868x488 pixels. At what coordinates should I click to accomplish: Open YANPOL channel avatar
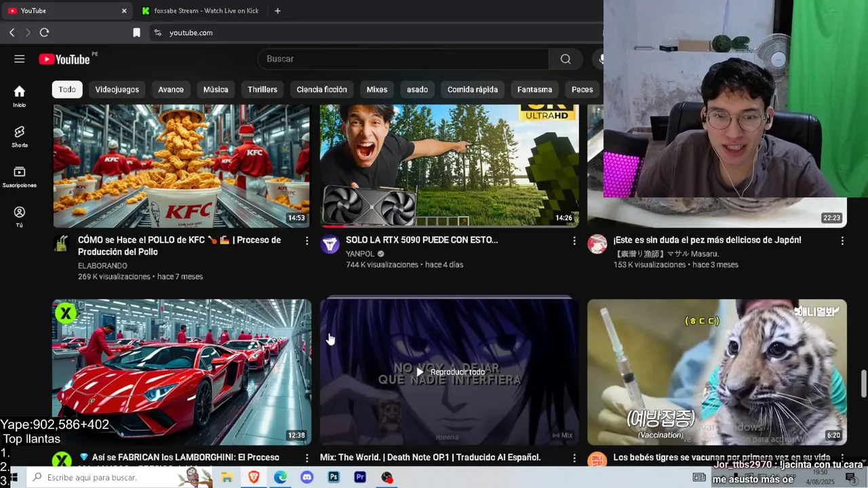click(330, 244)
